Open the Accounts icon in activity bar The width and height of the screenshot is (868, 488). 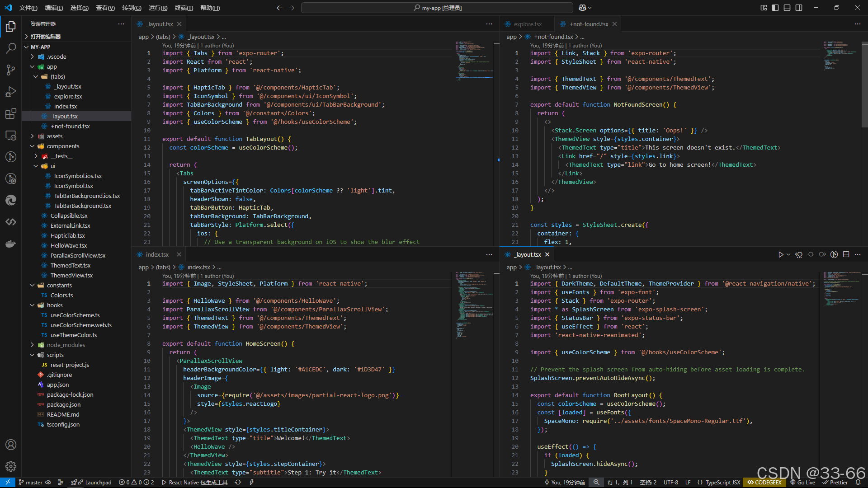tap(11, 445)
